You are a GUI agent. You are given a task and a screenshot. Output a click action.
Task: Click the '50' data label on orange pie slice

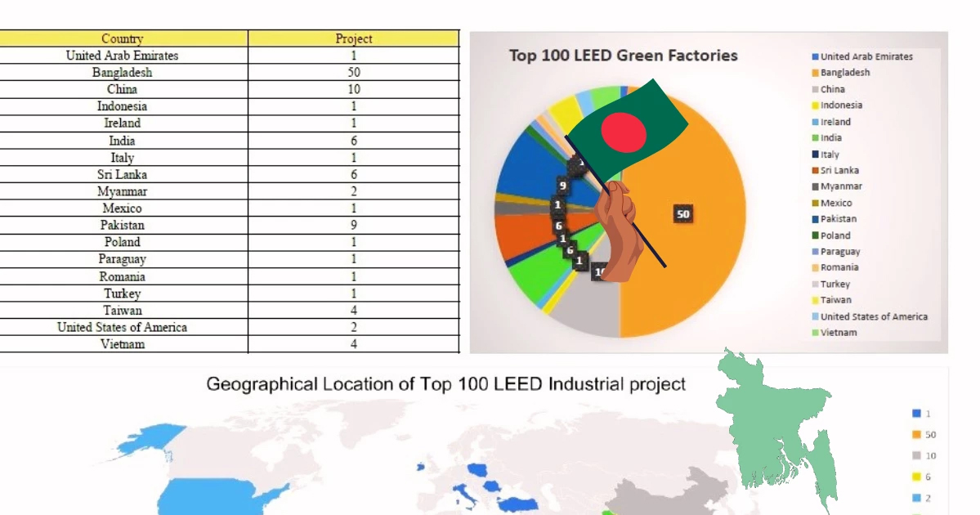click(683, 214)
